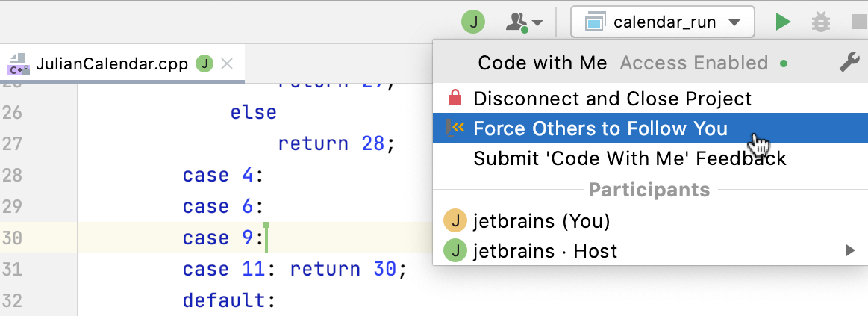Screen dimensions: 868x316
Task: Click the stop button in the toolbar
Action: [x=860, y=22]
